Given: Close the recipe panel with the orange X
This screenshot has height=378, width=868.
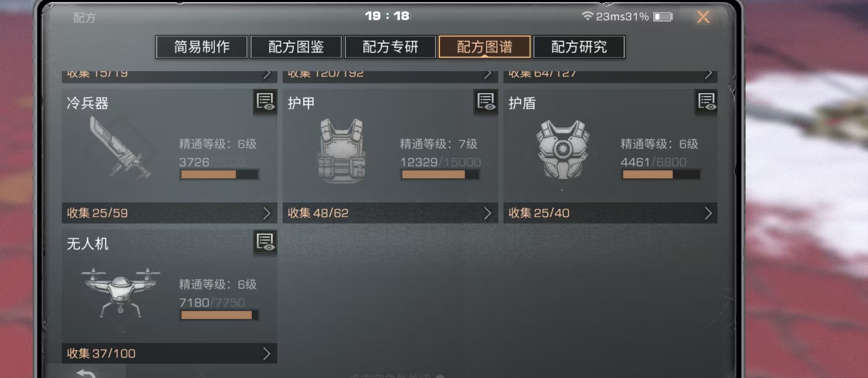Looking at the screenshot, I should pyautogui.click(x=703, y=17).
